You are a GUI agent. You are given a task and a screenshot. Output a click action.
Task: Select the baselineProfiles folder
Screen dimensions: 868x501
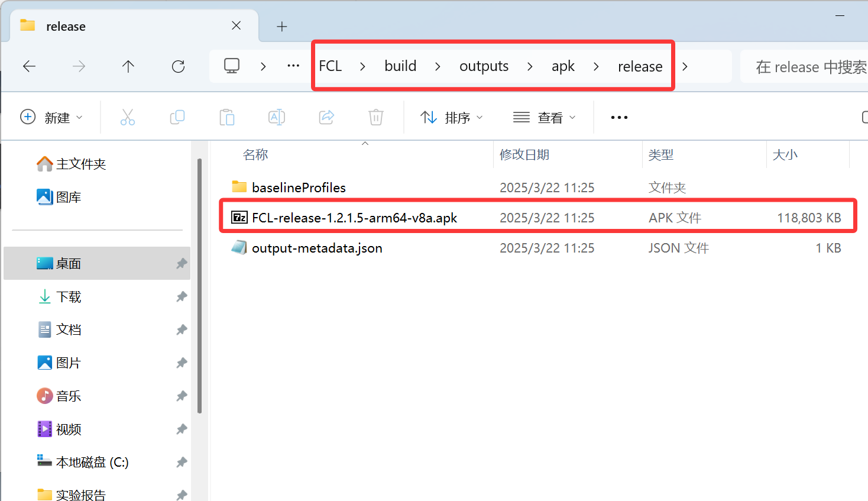click(x=299, y=188)
